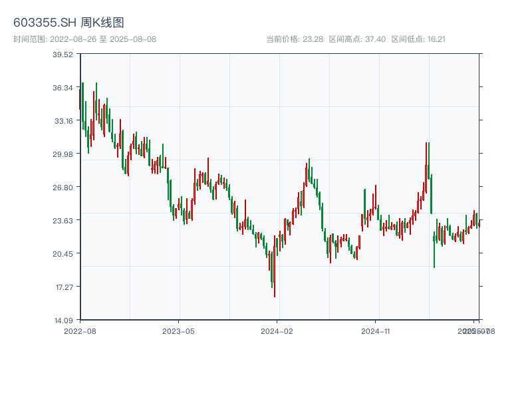Screen dimensions: 532x399
Task: Click the 当前价格 23.28 label
Action: click(295, 39)
